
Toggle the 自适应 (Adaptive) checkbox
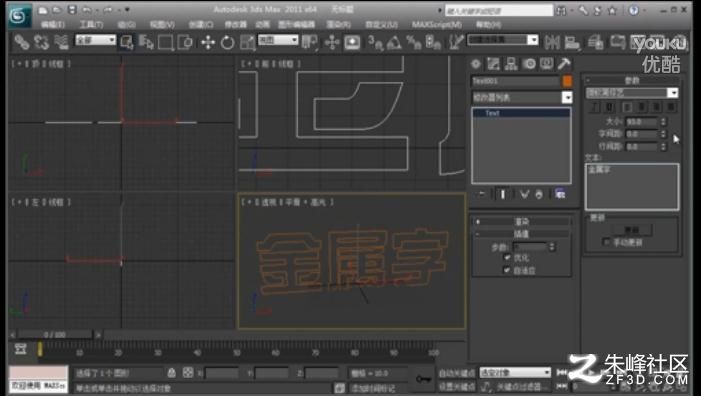coord(507,270)
